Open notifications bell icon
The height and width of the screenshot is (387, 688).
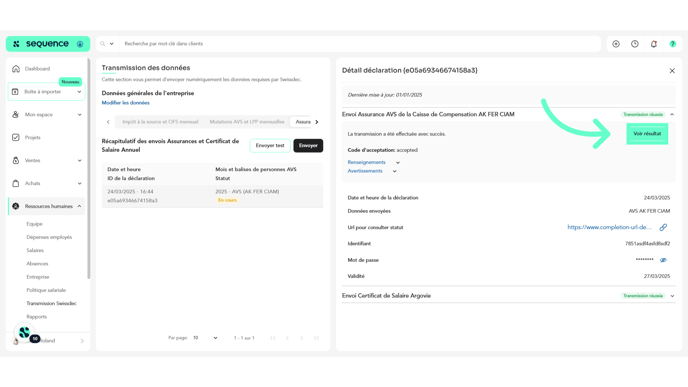[x=654, y=44]
